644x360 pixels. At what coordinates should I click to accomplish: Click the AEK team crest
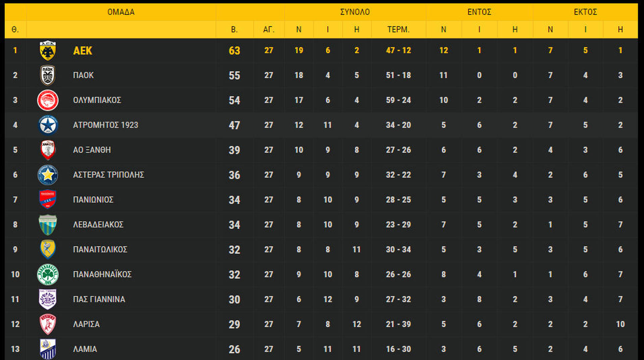[x=48, y=51]
